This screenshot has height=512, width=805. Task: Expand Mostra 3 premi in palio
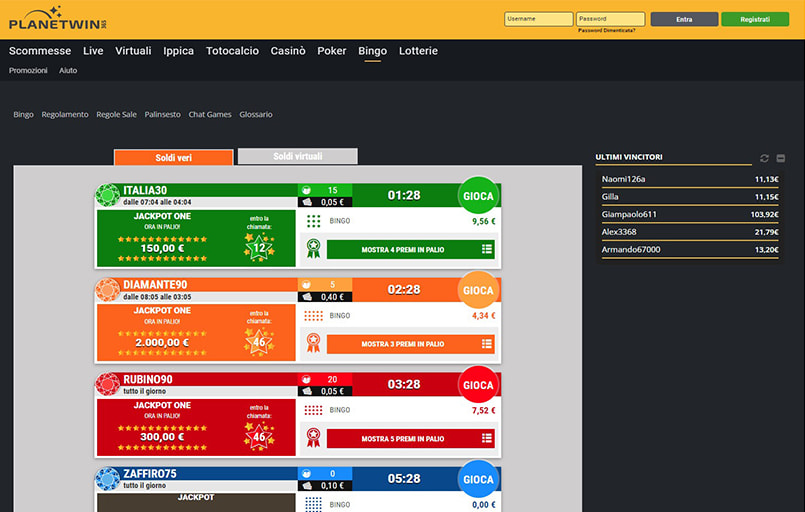(x=410, y=344)
